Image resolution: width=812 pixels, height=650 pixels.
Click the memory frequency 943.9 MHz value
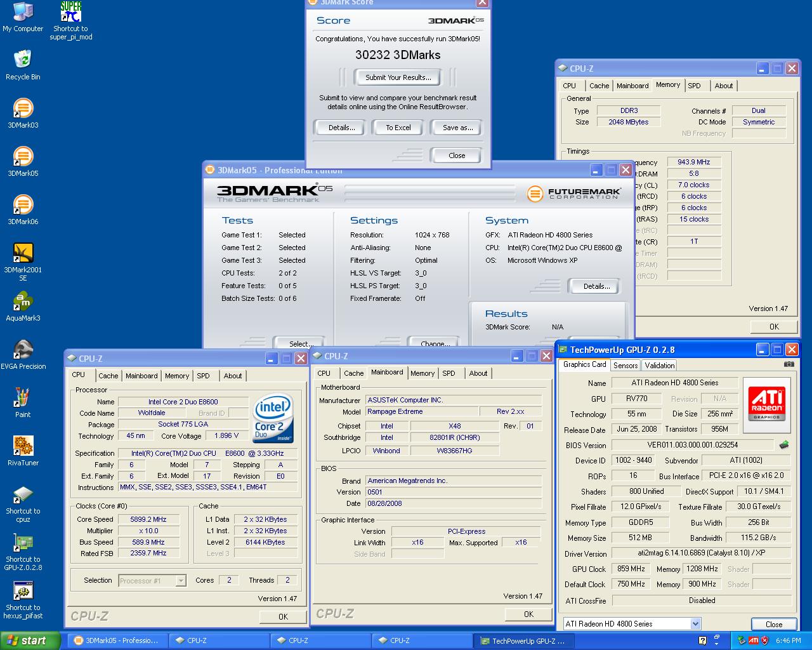[694, 162]
